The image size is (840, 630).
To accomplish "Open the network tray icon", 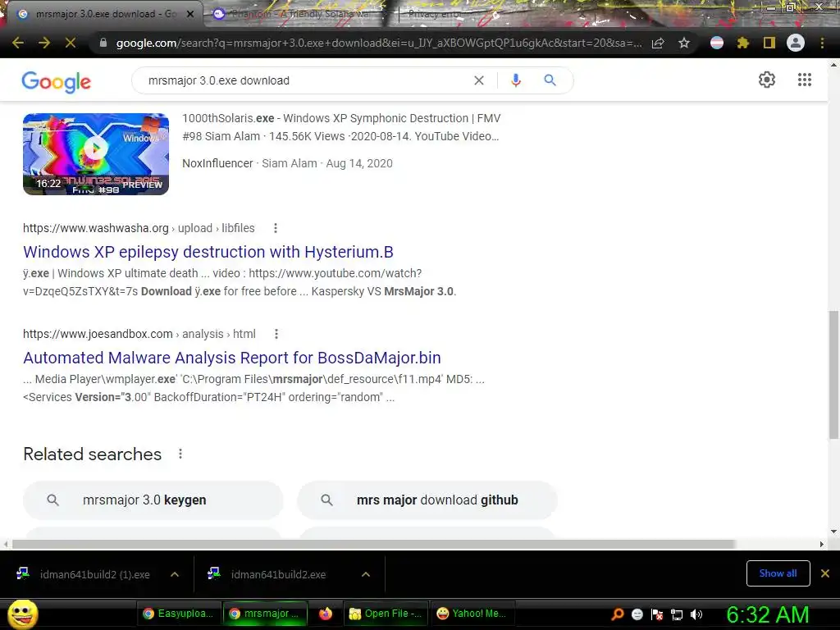I will pos(677,614).
